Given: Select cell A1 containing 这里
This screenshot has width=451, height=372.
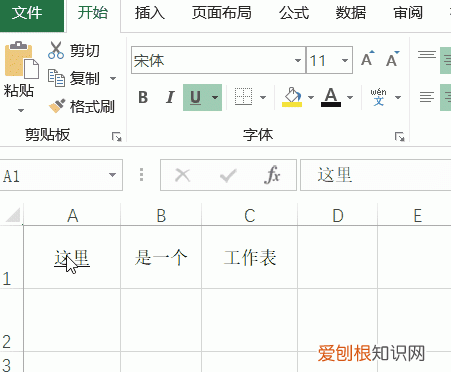Looking at the screenshot, I should coord(72,257).
